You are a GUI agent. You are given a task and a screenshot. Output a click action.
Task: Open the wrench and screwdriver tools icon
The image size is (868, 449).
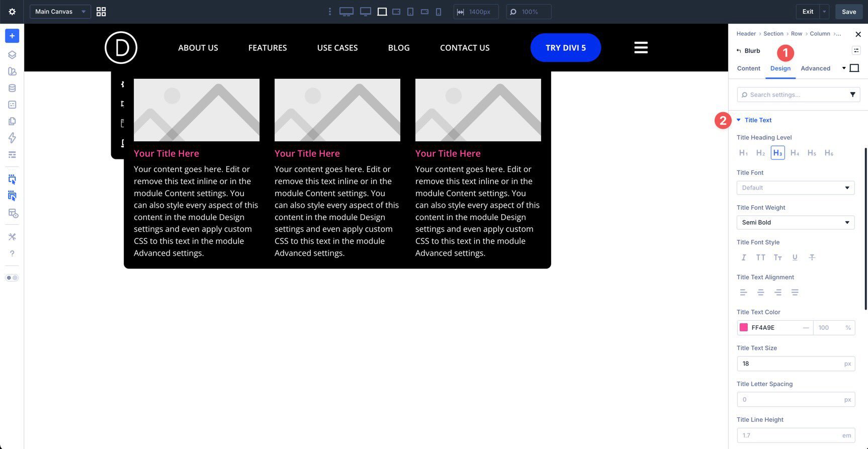(12, 237)
